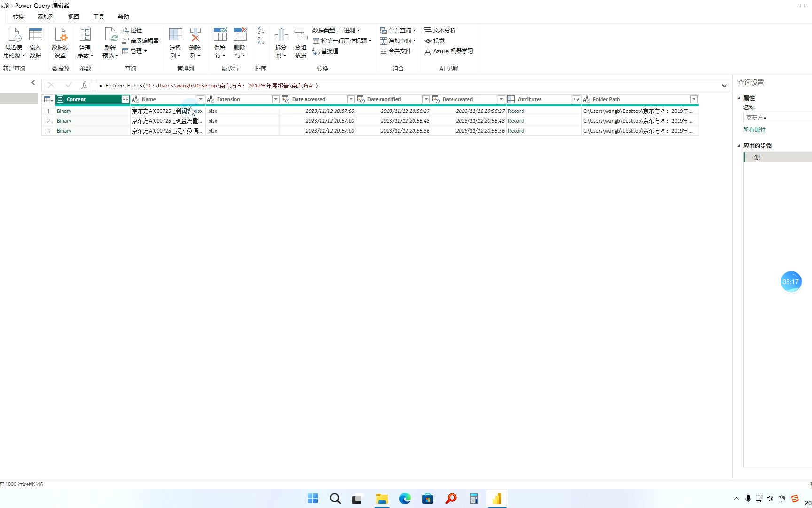Open Calculator from taskbar
This screenshot has height=508, width=812.
tap(474, 499)
